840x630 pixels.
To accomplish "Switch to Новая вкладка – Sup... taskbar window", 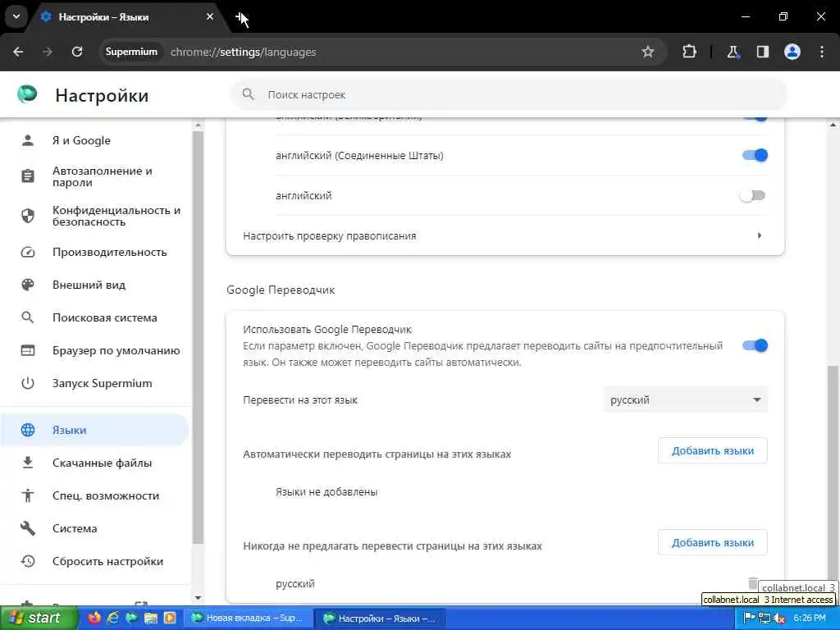I will [248, 619].
